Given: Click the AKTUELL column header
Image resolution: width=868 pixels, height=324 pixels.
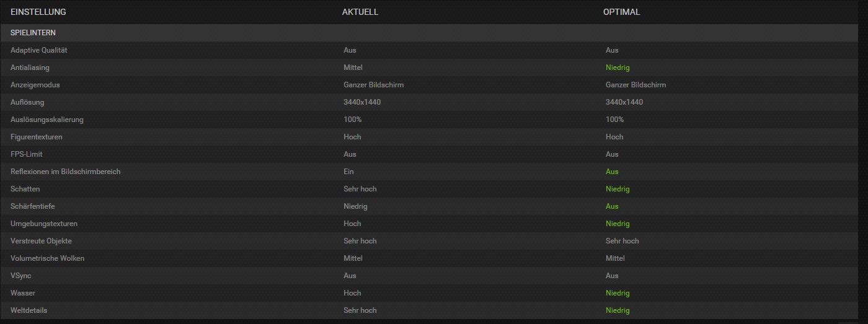Looking at the screenshot, I should tap(360, 12).
